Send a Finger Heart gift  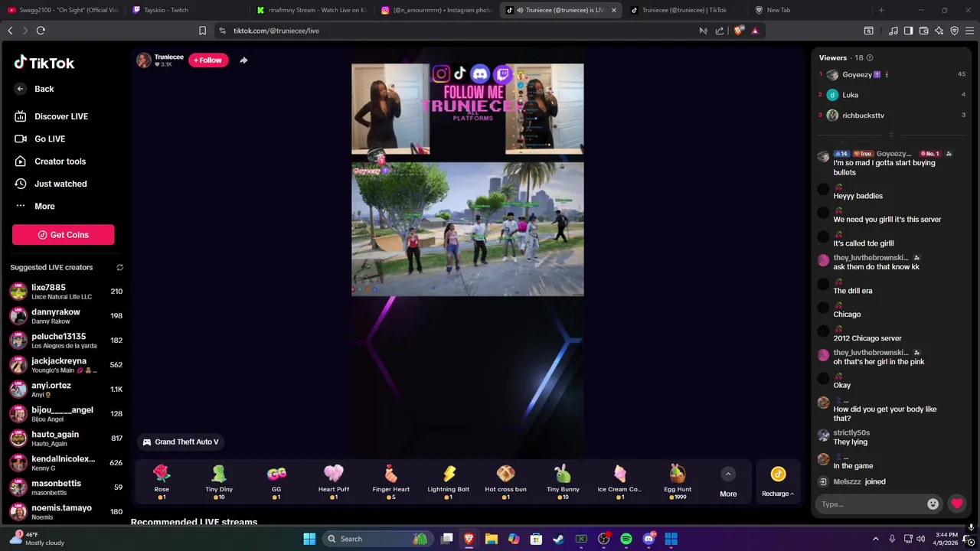click(x=391, y=482)
